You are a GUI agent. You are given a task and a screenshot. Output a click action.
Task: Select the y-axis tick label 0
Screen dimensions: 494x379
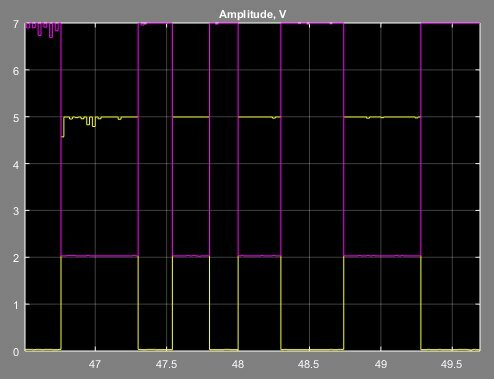tap(16, 352)
